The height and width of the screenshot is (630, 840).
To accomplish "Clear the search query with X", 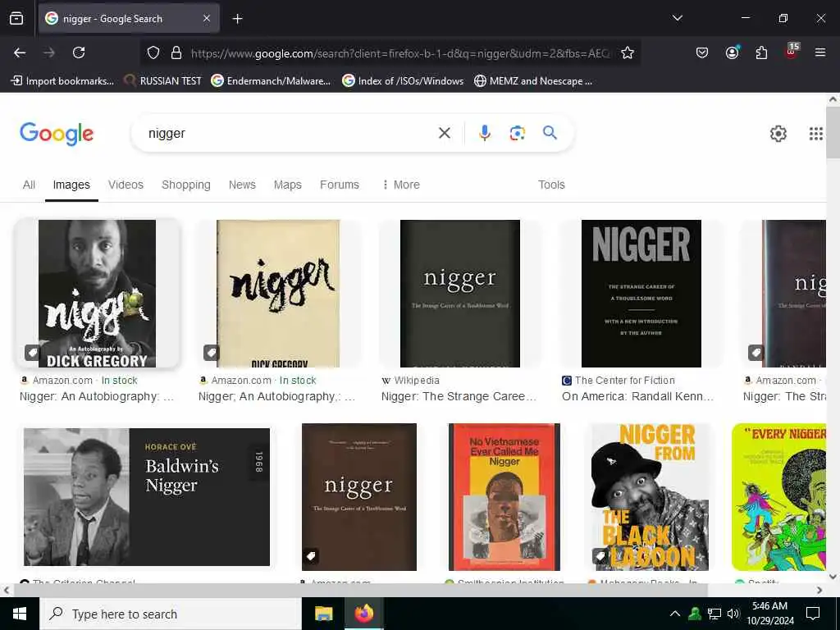I will pyautogui.click(x=444, y=133).
